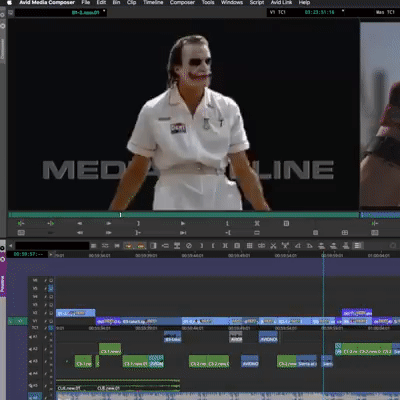
Task: Click the Rewind double-arrow icon under the monitor
Action: click(80, 232)
